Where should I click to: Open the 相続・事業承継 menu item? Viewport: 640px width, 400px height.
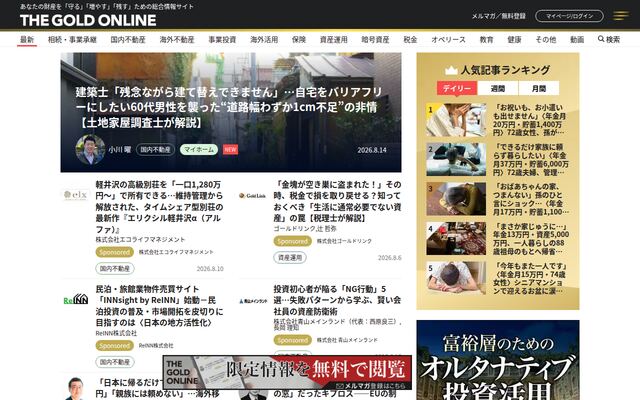click(x=72, y=40)
